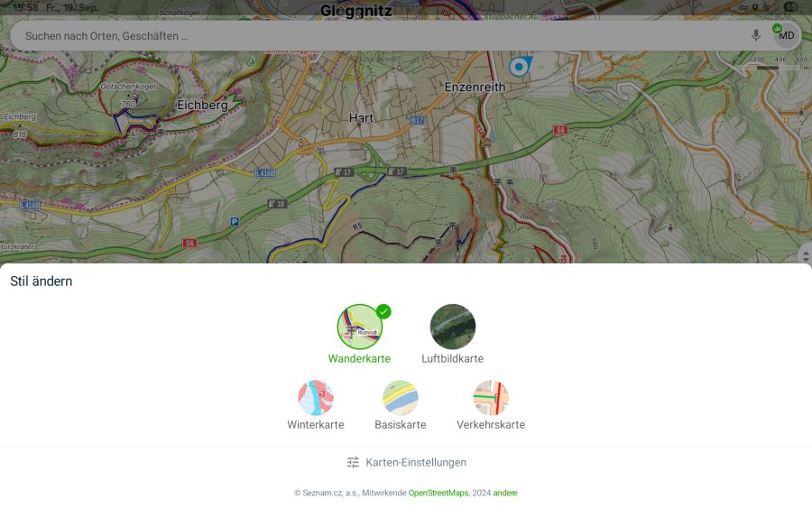Image resolution: width=812 pixels, height=508 pixels.
Task: Click the Eichberg place label
Action: 202,105
